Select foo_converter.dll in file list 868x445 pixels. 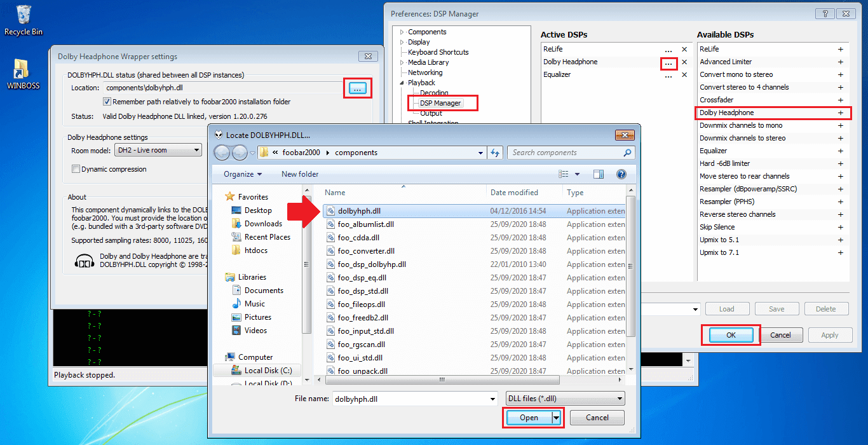(x=366, y=251)
